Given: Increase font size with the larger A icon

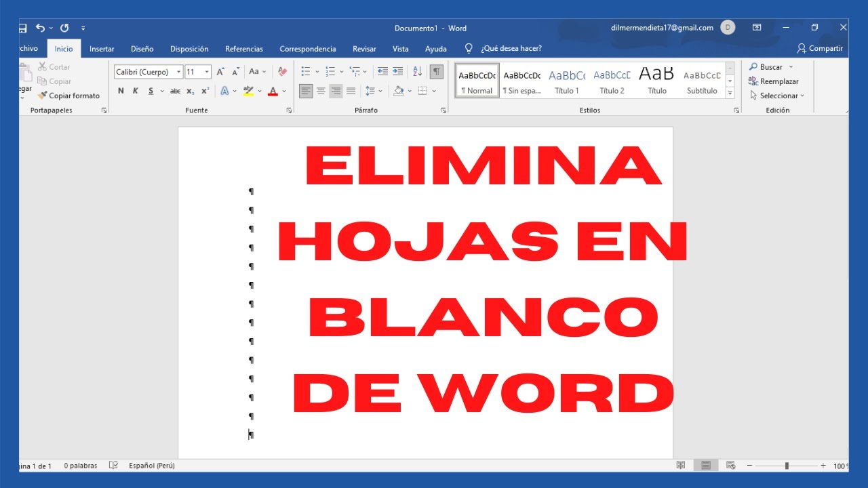Looking at the screenshot, I should tap(220, 71).
